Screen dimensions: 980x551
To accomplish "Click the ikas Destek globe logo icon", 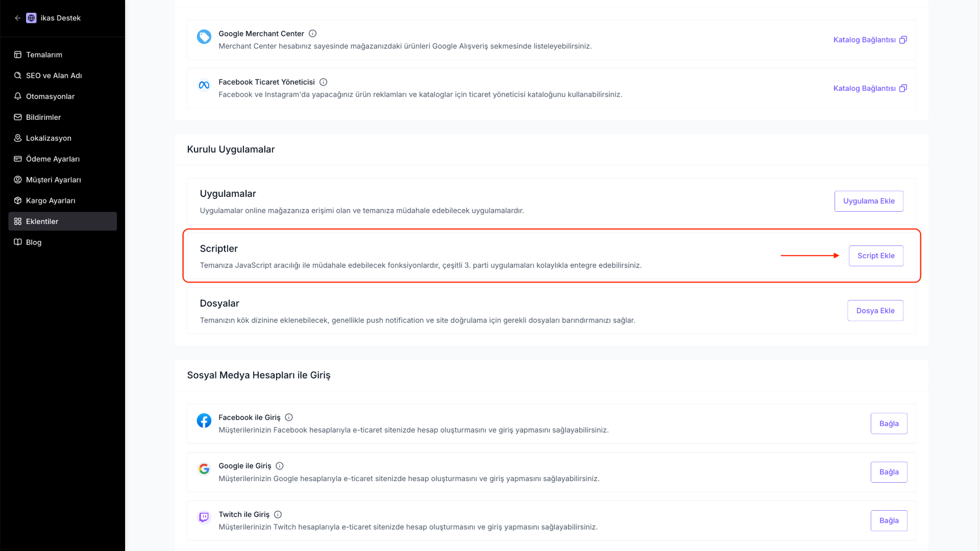I will tap(31, 18).
